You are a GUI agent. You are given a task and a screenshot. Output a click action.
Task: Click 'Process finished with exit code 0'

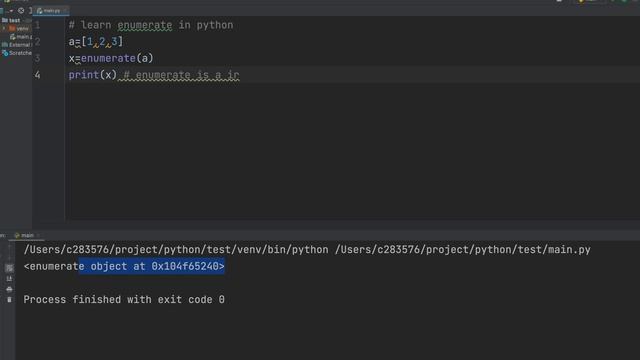[124, 300]
